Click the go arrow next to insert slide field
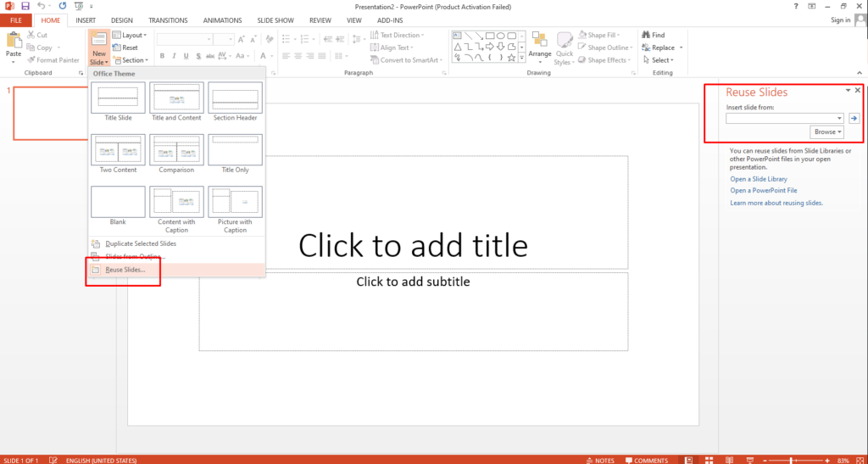The image size is (868, 464). tap(854, 118)
